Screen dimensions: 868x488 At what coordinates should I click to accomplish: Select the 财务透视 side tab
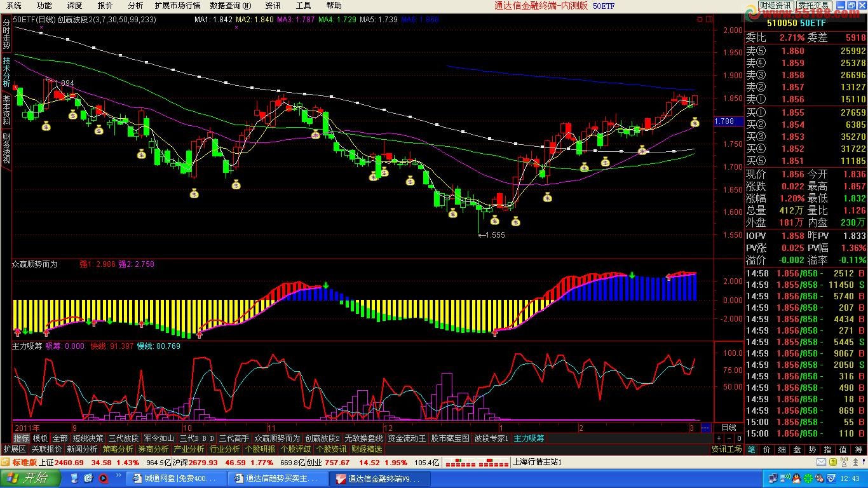(x=6, y=148)
